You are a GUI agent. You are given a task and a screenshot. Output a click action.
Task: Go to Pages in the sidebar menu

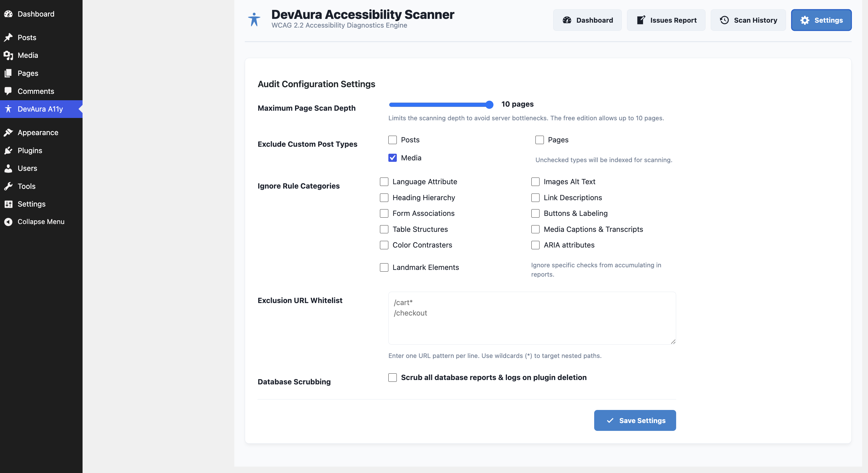point(41,73)
